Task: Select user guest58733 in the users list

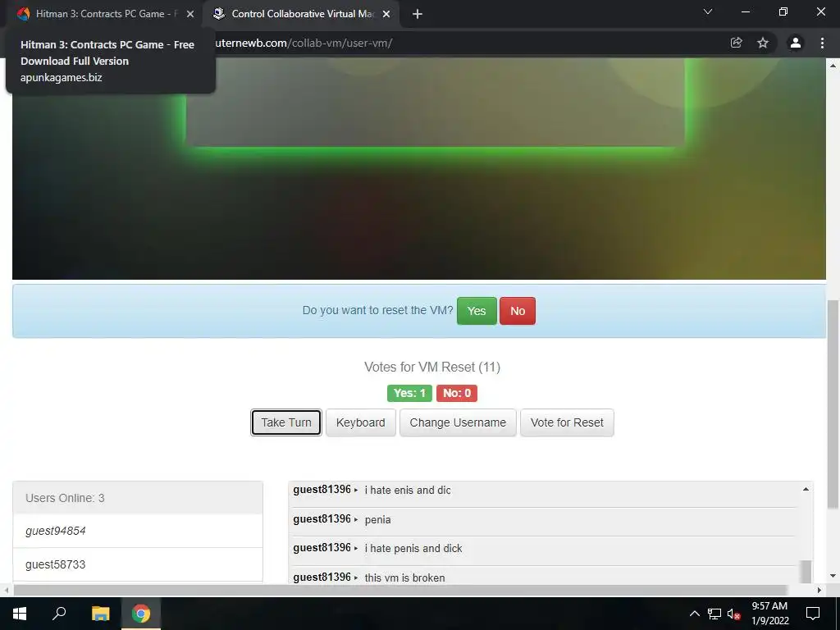Action: (x=138, y=564)
